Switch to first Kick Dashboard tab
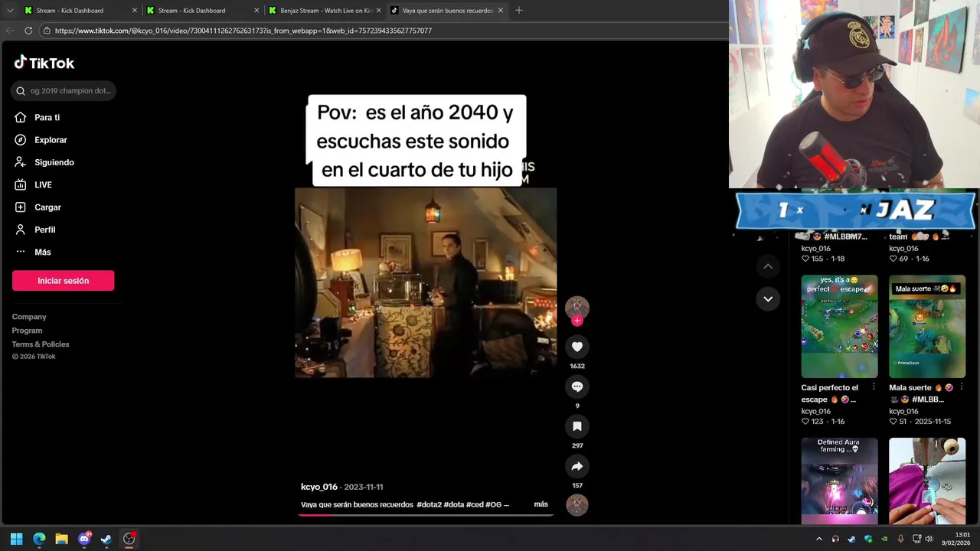The width and height of the screenshot is (980, 551). coord(80,11)
